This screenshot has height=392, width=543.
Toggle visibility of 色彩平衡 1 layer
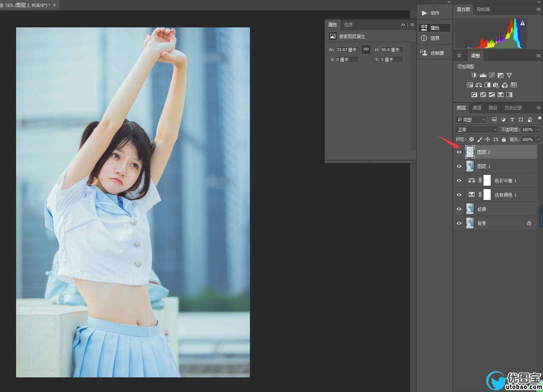coord(459,180)
